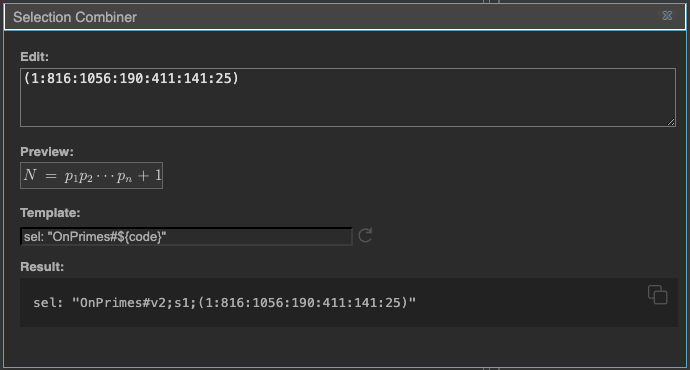Viewport: 690px width, 370px height.
Task: Click the Template label
Action: tap(50, 213)
